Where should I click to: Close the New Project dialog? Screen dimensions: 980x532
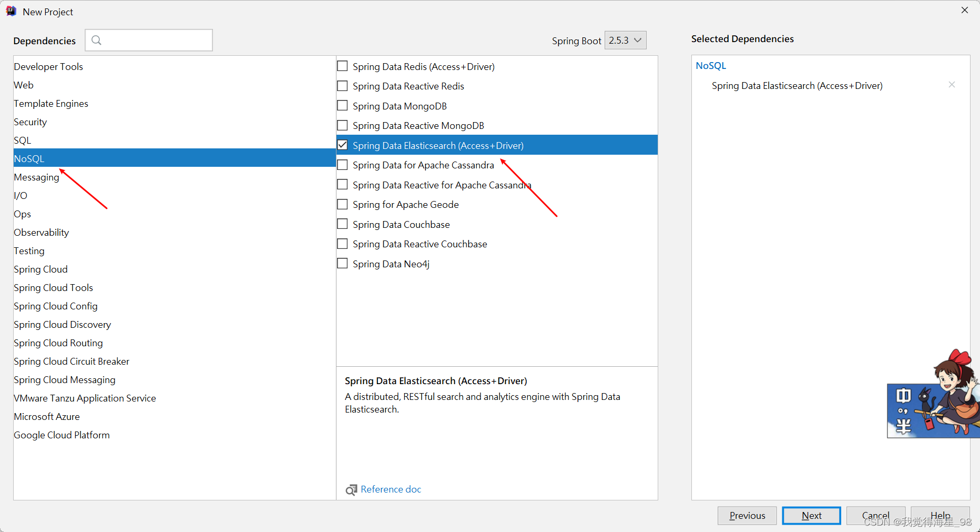[965, 10]
